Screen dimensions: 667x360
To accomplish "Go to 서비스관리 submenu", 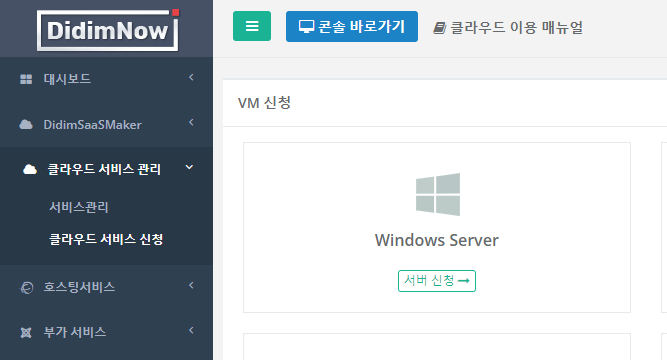I will pyautogui.click(x=79, y=207).
